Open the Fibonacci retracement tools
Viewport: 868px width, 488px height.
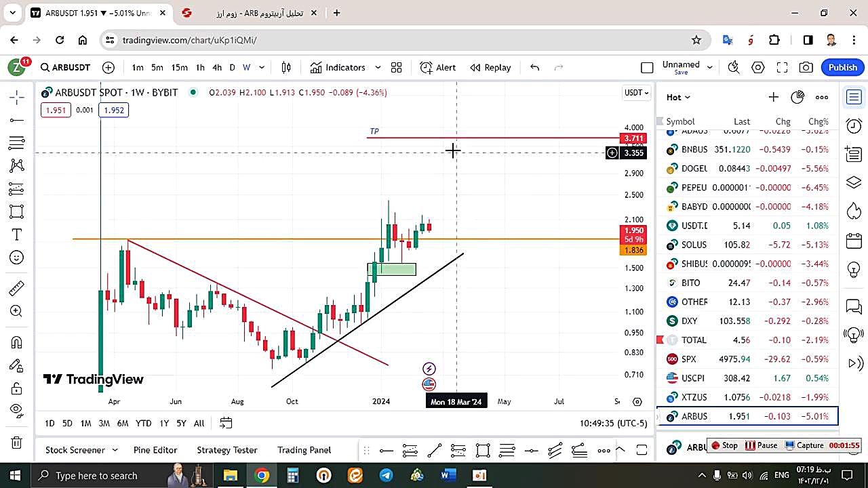click(x=17, y=143)
